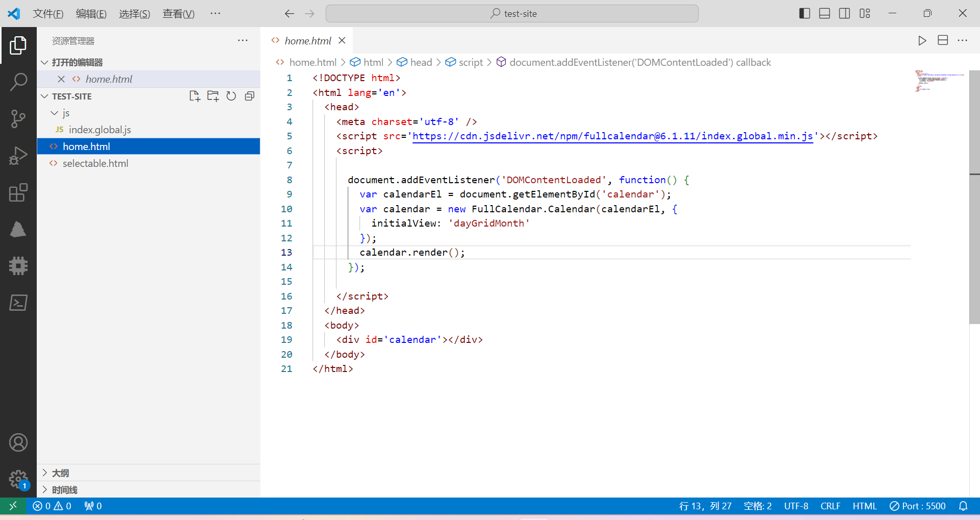
Task: Open the Extensions view
Action: (x=18, y=192)
